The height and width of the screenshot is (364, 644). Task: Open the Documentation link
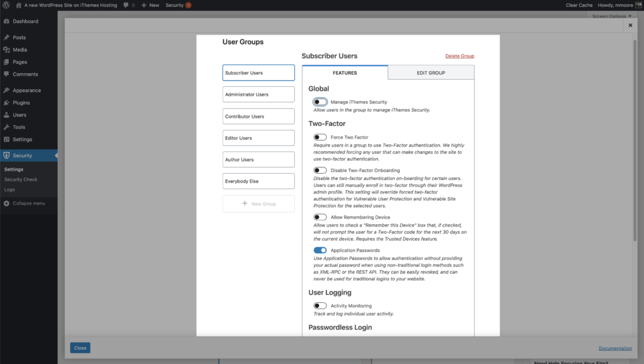pos(615,348)
